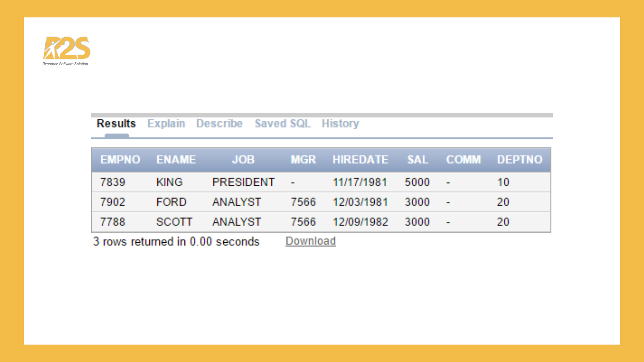Switch to the Saved SQL tab
The height and width of the screenshot is (362, 644).
[282, 124]
